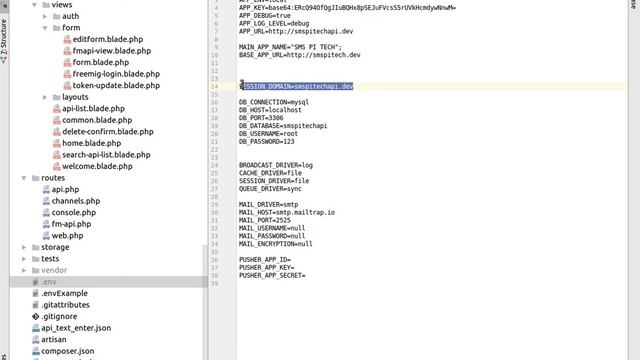Open console.php in routes folder
Screen dimensions: 640x360
coord(74,213)
